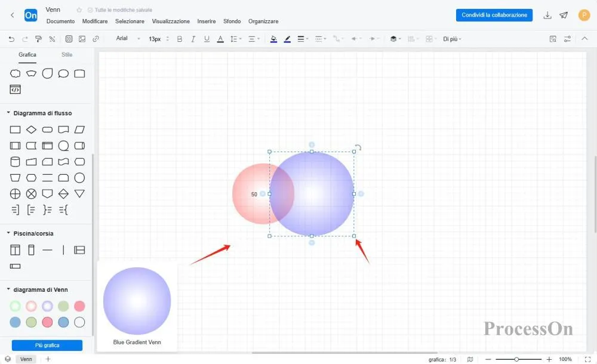Select the format painter tool
This screenshot has width=597, height=364.
tap(38, 39)
